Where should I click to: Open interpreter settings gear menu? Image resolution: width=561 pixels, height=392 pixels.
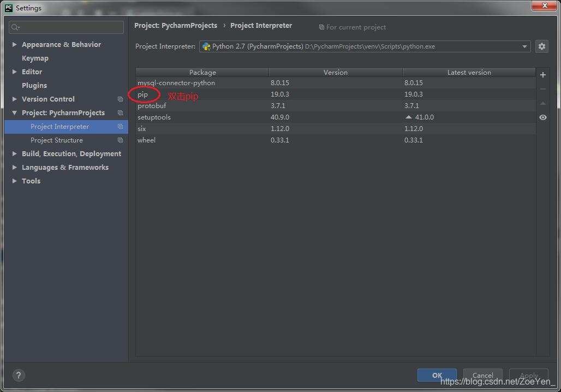(x=542, y=46)
